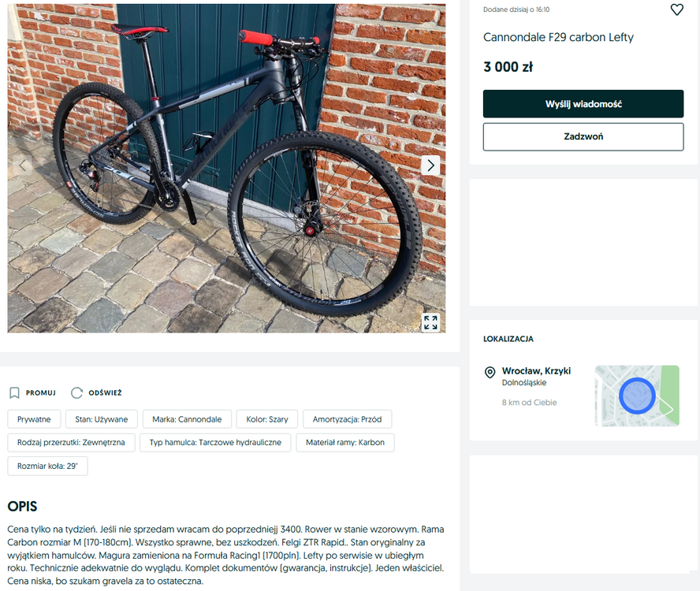Open the Amortyzacja: Przód attribute
This screenshot has height=591, width=700.
pyautogui.click(x=348, y=419)
